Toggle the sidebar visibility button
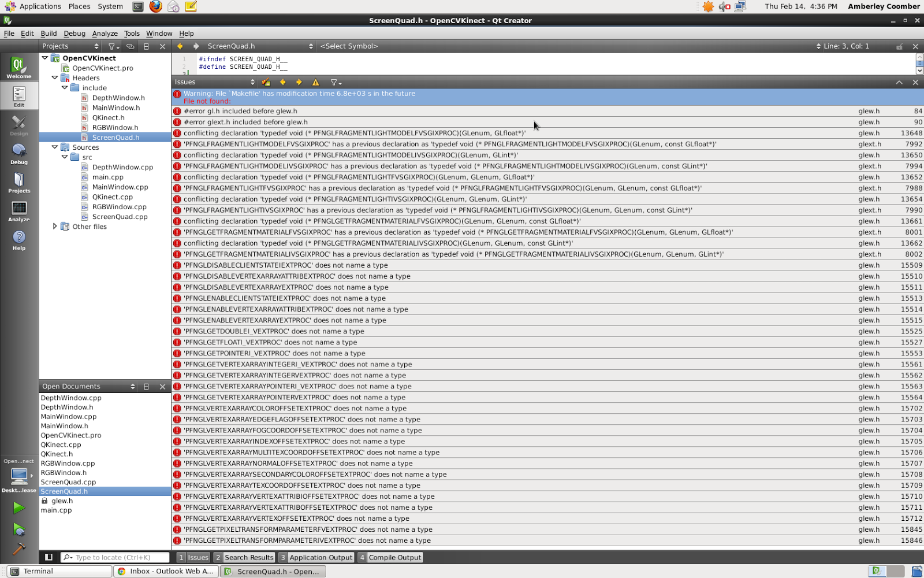924x578 pixels. click(49, 557)
